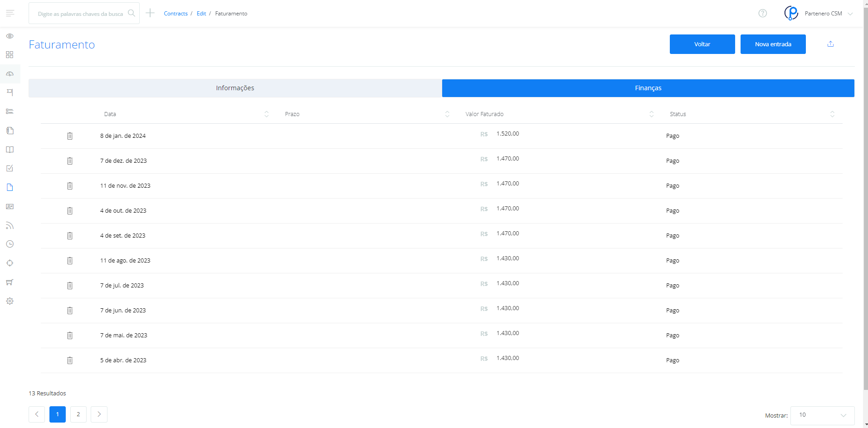Image resolution: width=868 pixels, height=428 pixels.
Task: Open the settings gear sidebar icon
Action: (10, 301)
